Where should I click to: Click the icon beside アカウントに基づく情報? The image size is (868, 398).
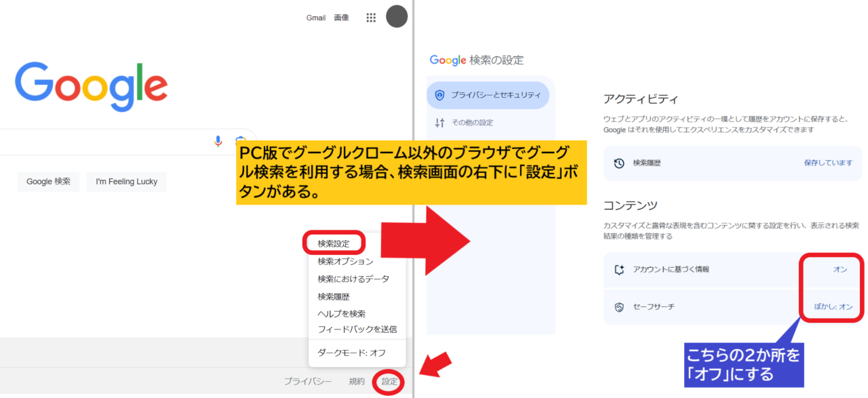click(x=618, y=269)
